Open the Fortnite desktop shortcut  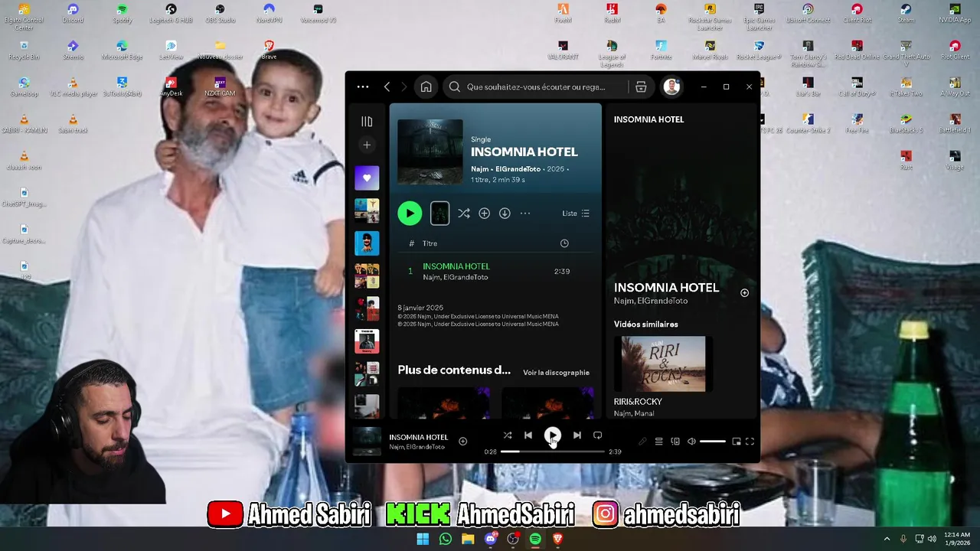coord(661,51)
